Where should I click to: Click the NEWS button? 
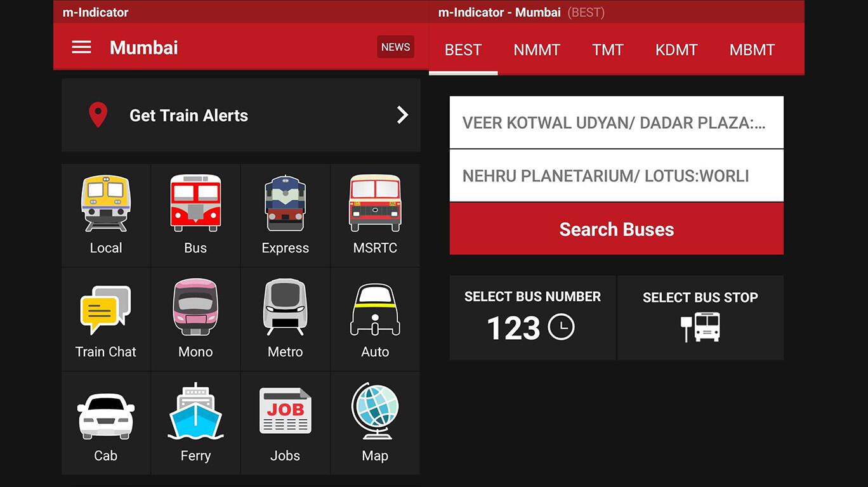[395, 47]
